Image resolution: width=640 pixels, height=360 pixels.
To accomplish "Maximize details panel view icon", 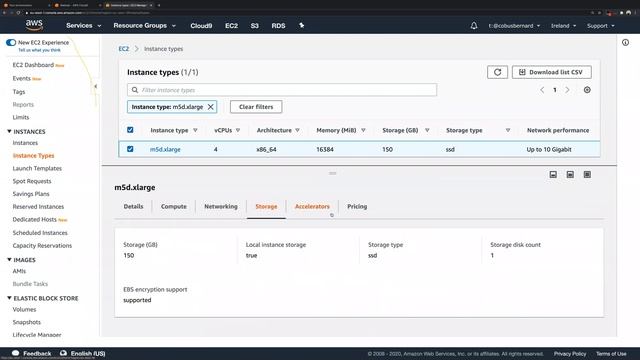I will point(587,175).
